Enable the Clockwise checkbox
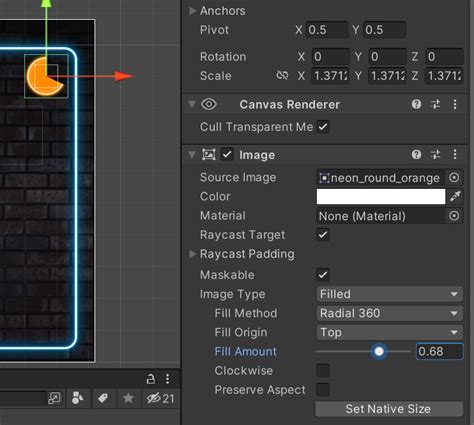The width and height of the screenshot is (474, 425). point(323,370)
